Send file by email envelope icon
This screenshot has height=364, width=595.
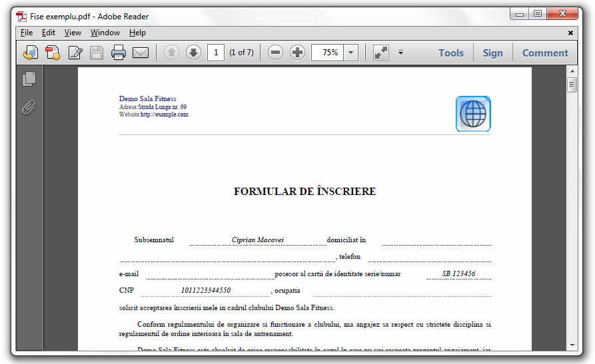tap(140, 53)
